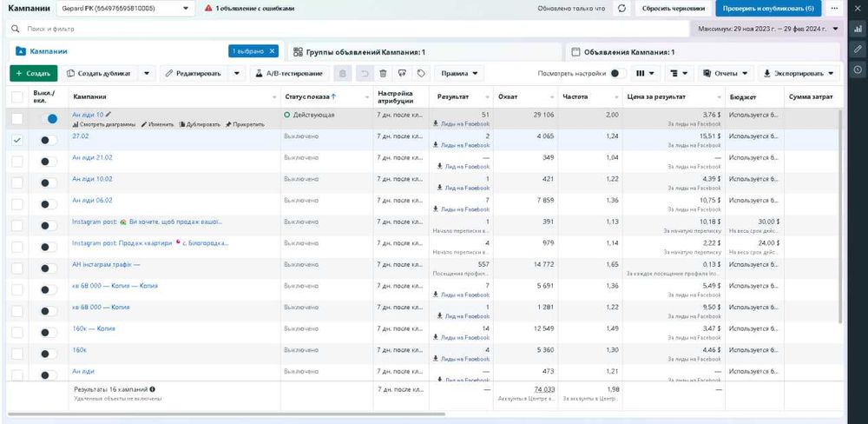Open the three-dots more options menu
This screenshot has width=868, height=424.
tap(834, 9)
